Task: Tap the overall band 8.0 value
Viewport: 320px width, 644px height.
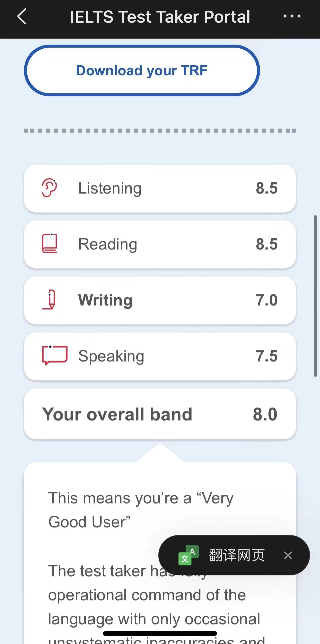Action: 265,414
